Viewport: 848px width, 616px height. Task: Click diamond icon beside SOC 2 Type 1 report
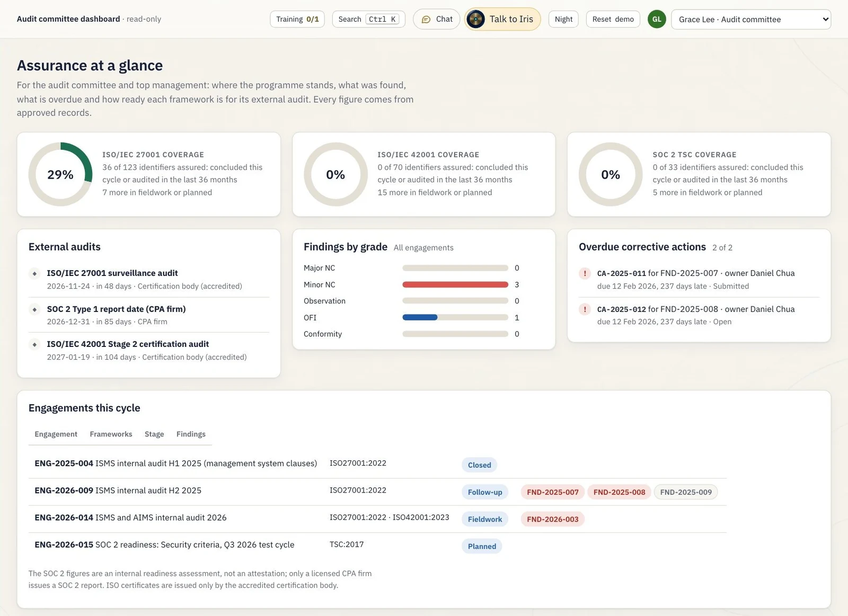point(34,309)
